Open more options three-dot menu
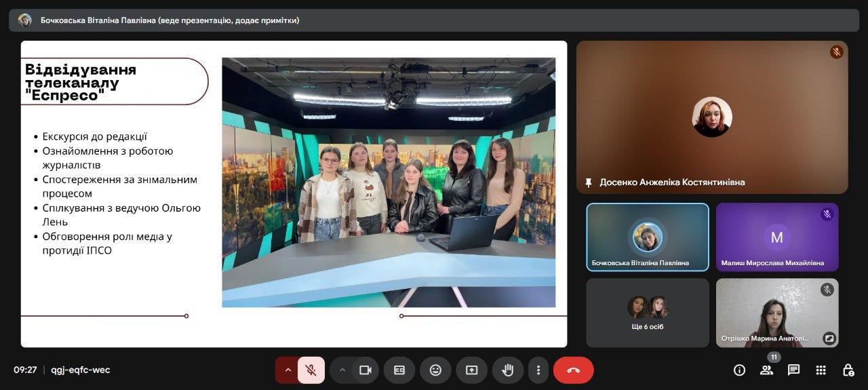This screenshot has width=868, height=390. coord(538,370)
